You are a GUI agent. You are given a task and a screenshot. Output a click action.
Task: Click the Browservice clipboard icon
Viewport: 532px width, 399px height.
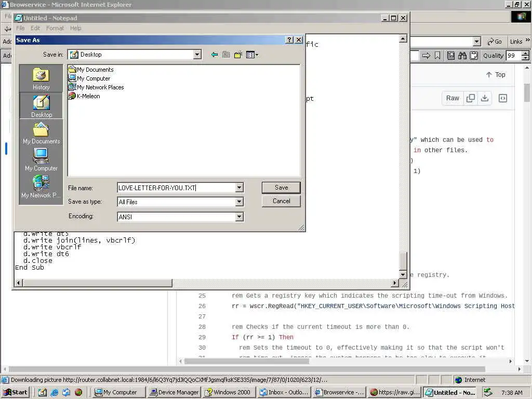point(474,56)
